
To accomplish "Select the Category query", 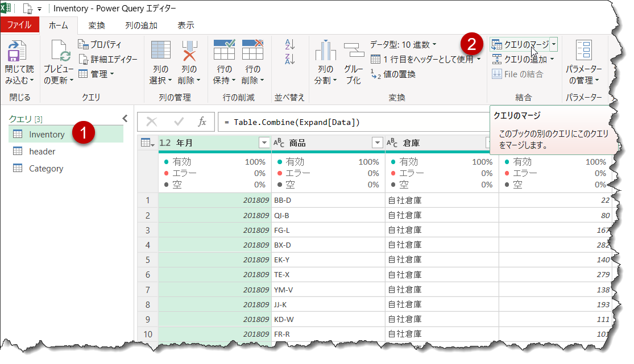I will (66, 169).
